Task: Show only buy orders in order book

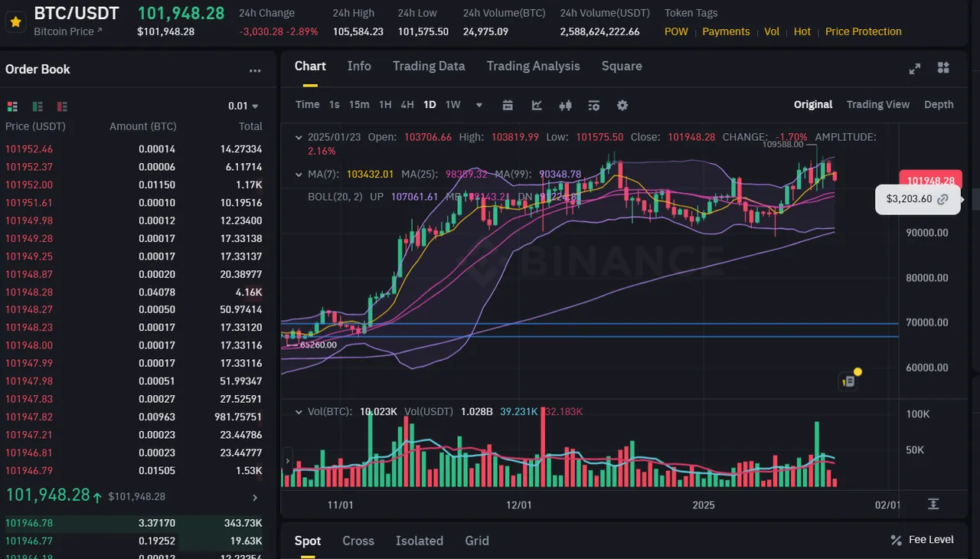Action: pyautogui.click(x=37, y=106)
